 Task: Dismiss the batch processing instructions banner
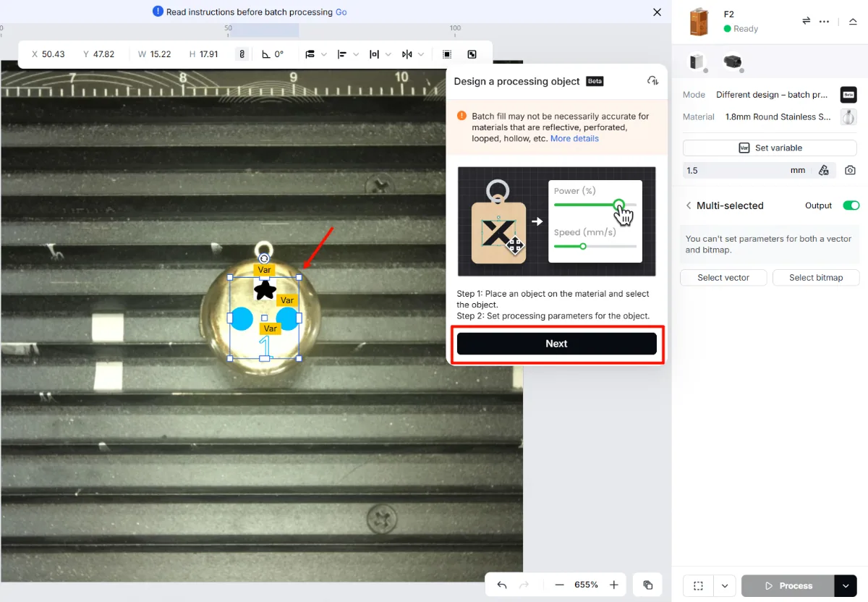[657, 12]
